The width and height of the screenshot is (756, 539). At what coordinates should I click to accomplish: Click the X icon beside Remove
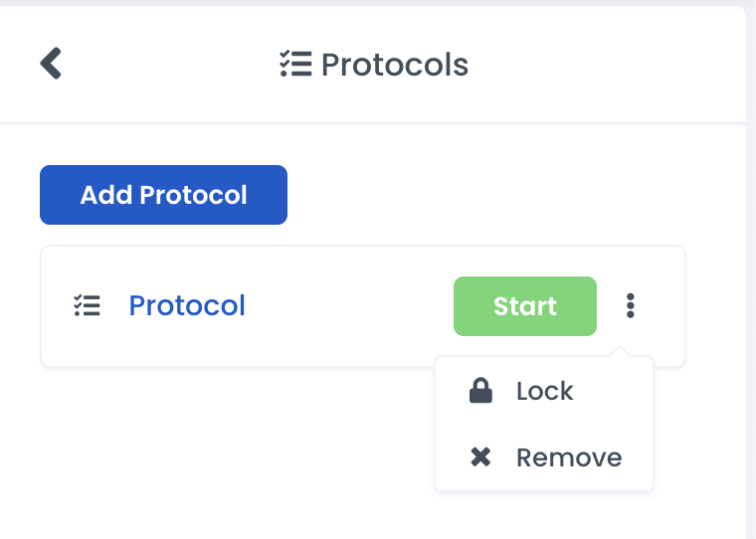click(x=480, y=457)
